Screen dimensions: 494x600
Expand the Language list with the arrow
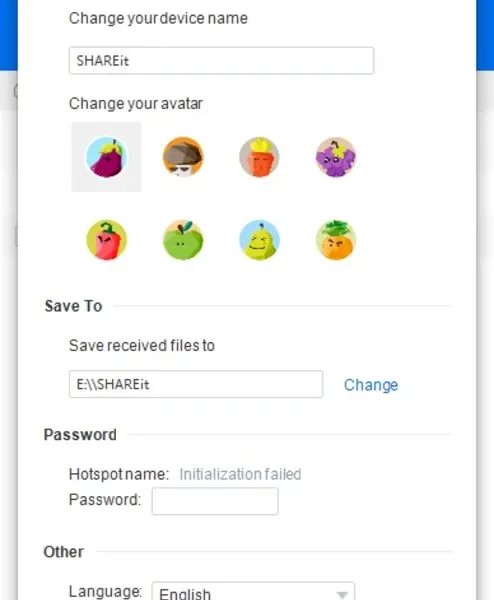(x=342, y=594)
